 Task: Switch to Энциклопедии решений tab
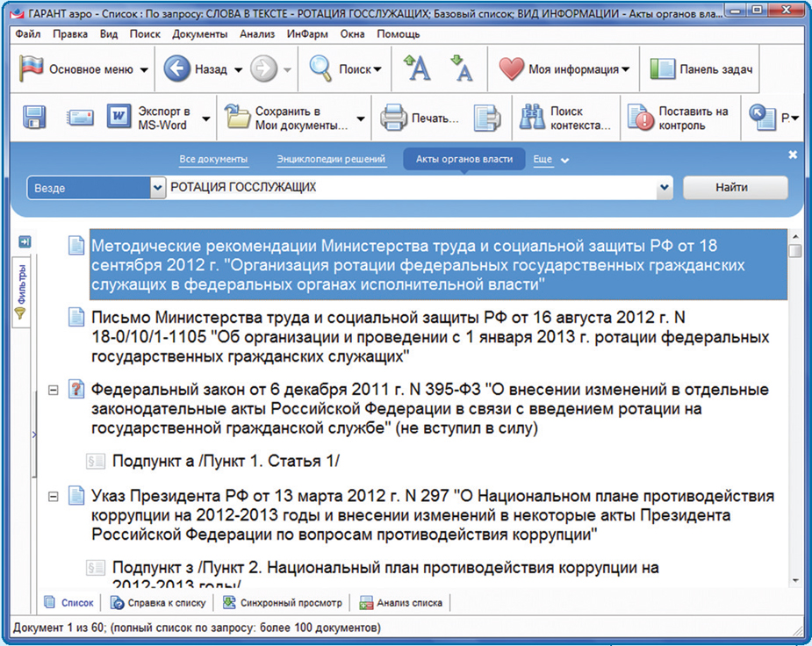click(331, 160)
